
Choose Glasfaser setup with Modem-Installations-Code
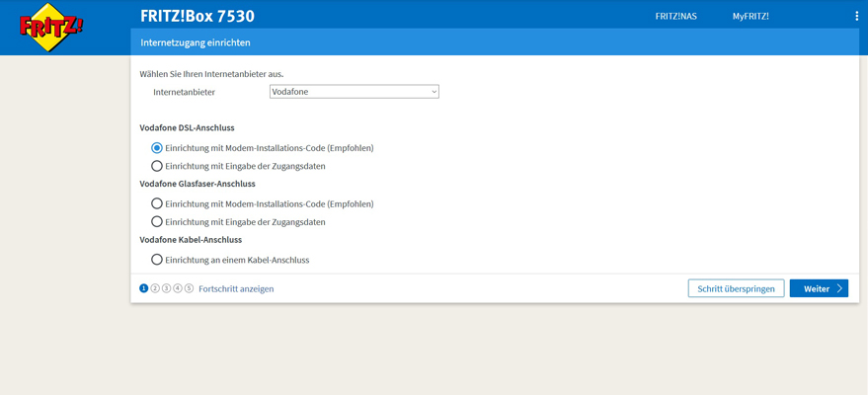(157, 203)
